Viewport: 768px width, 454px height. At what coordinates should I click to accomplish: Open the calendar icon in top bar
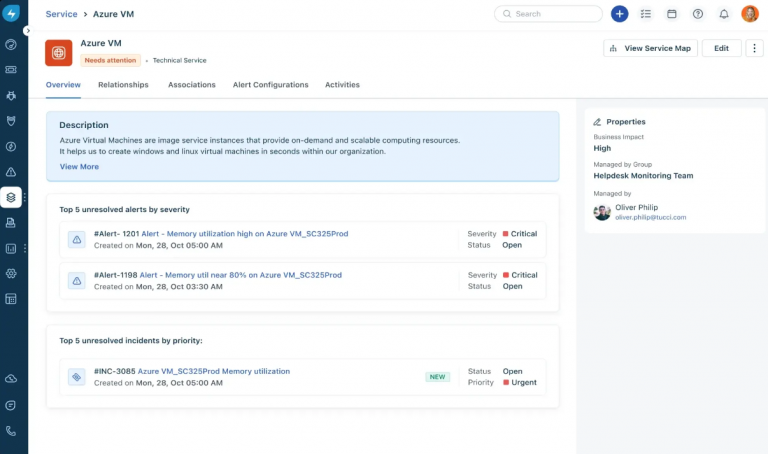(x=672, y=14)
